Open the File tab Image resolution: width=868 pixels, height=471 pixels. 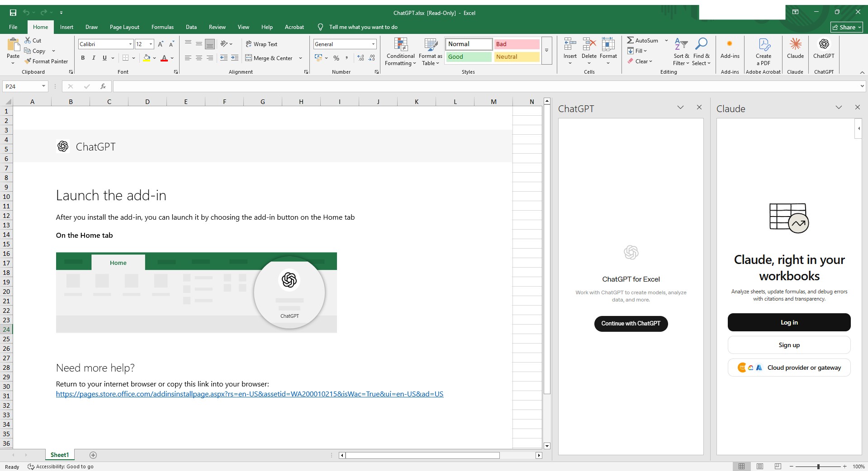[13, 27]
